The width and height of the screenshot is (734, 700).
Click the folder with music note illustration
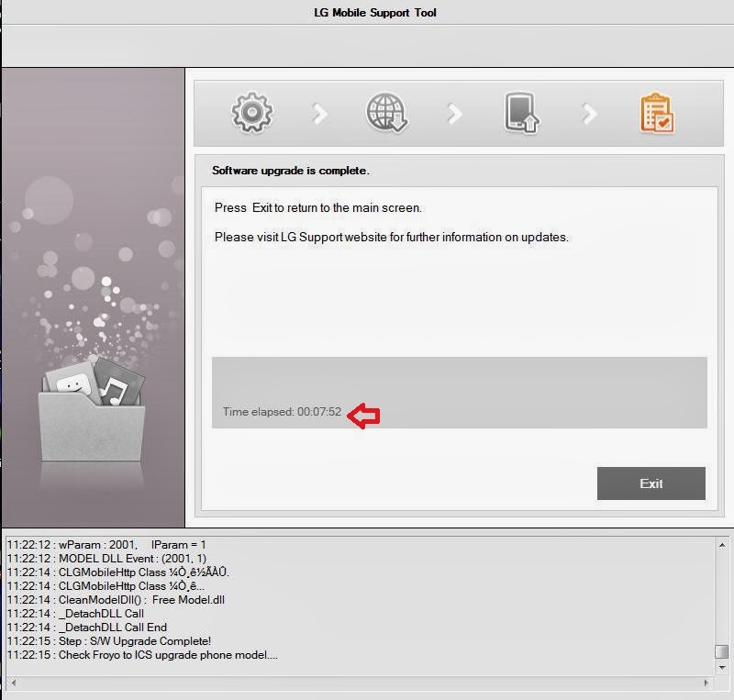coord(92,409)
